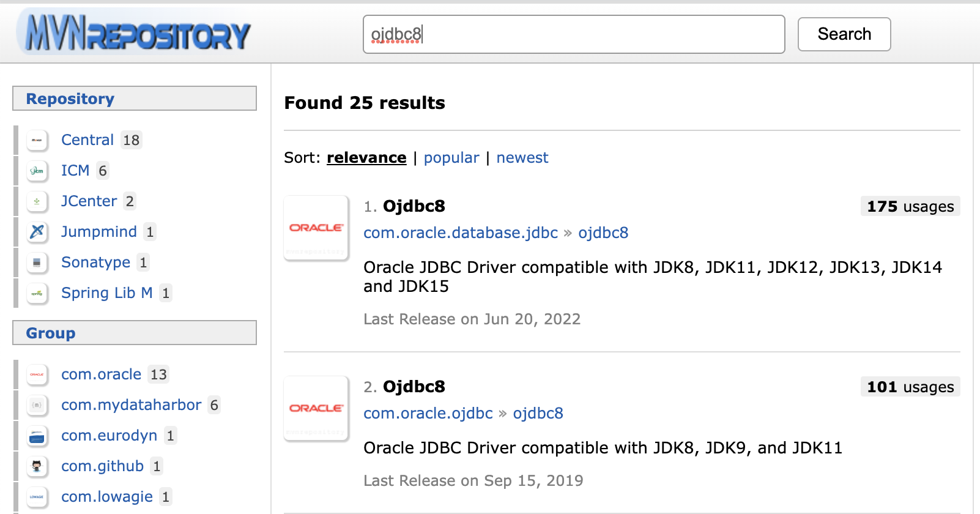Screen dimensions: 980x514
Task: Click the com.oracle group icon
Action: [x=37, y=374]
